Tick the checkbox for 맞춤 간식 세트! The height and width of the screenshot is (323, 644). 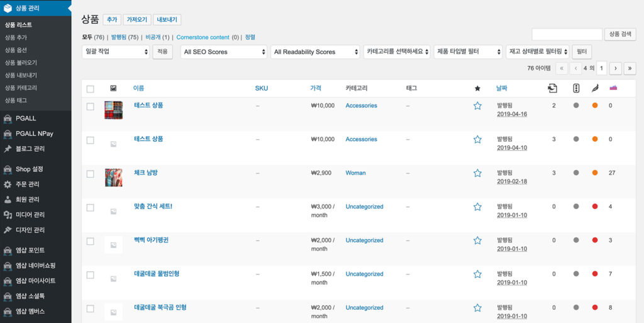(x=91, y=207)
